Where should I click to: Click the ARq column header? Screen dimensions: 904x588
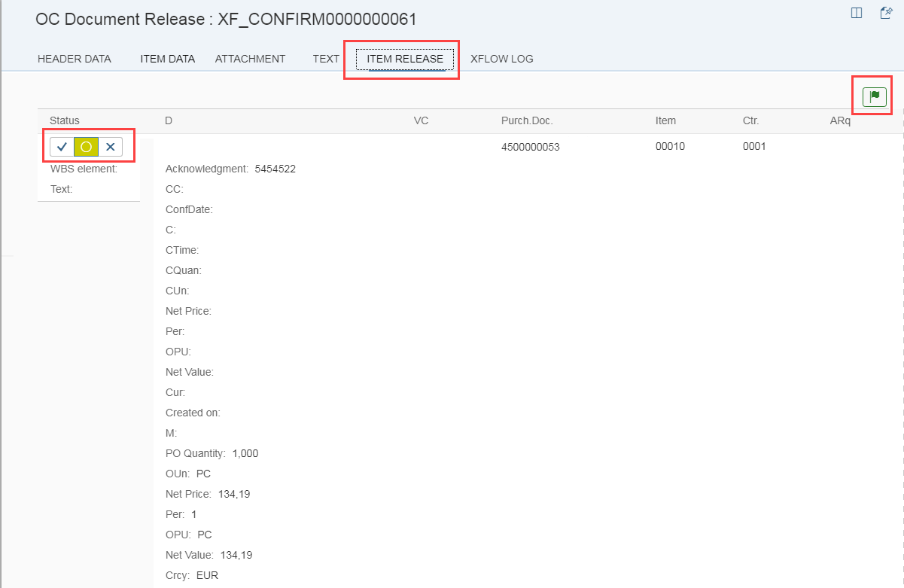(x=840, y=120)
